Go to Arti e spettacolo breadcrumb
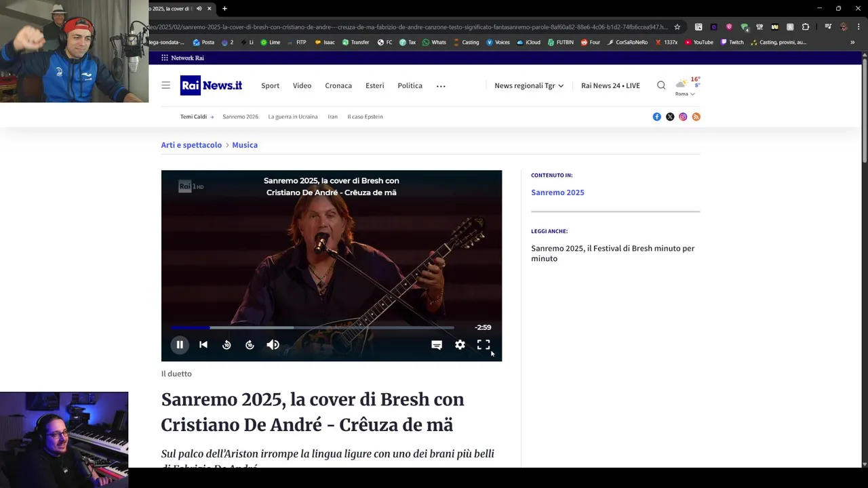The height and width of the screenshot is (488, 868). (191, 145)
